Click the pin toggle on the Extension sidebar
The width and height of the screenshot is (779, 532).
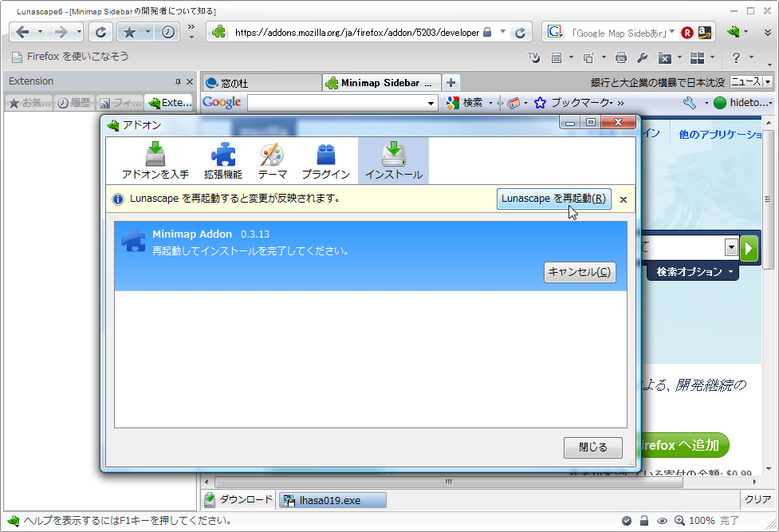click(x=179, y=81)
